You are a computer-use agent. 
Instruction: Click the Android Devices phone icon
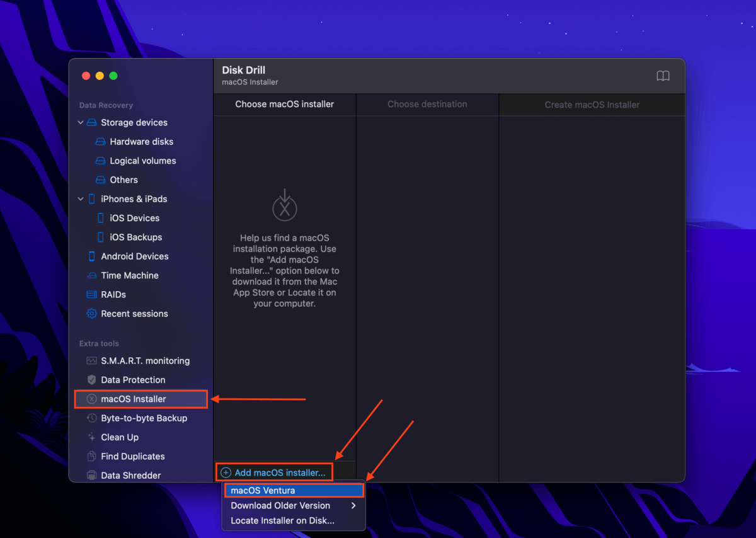click(92, 256)
